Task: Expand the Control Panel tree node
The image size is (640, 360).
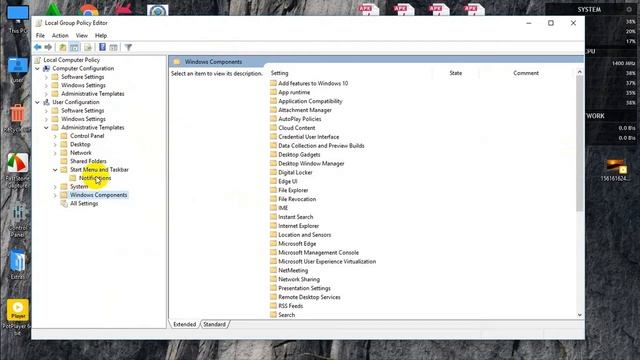Action: coord(55,136)
